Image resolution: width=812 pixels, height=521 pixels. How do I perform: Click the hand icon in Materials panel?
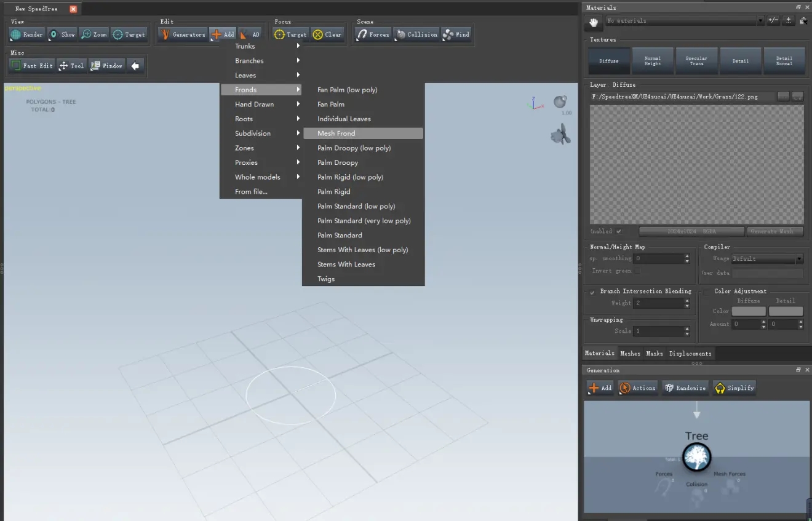pyautogui.click(x=594, y=22)
